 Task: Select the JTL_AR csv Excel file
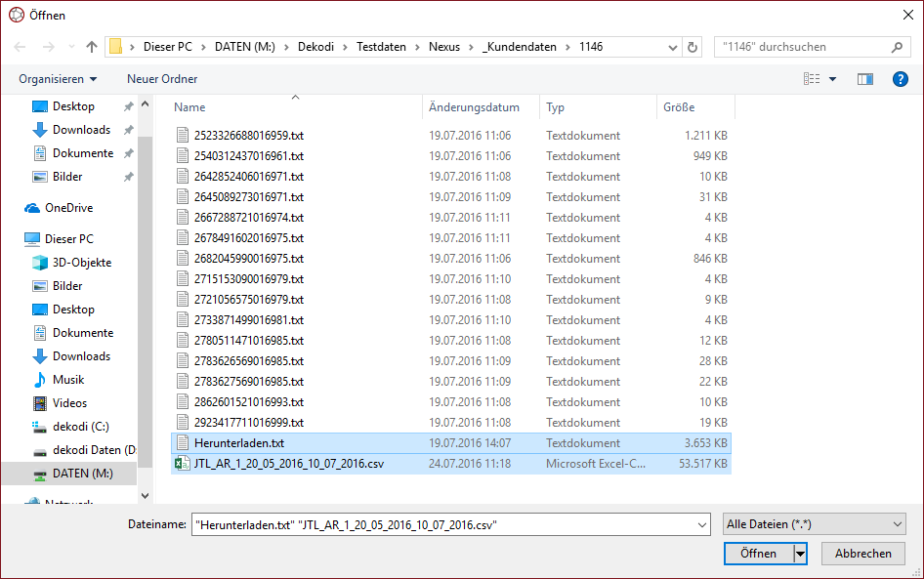(x=288, y=464)
